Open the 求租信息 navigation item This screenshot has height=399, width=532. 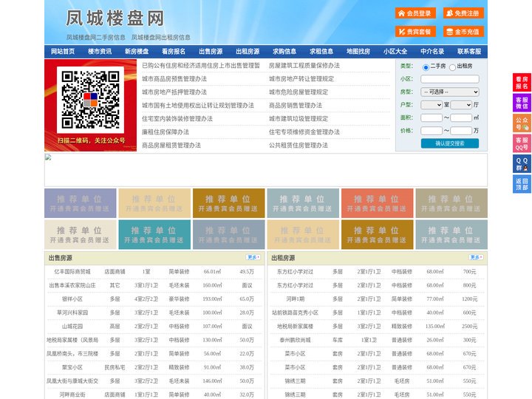(x=321, y=52)
